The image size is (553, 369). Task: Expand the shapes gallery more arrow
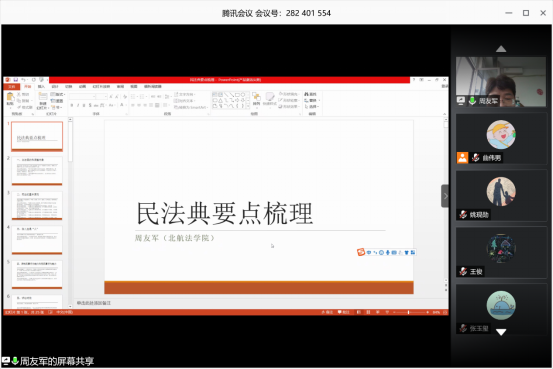[248, 106]
